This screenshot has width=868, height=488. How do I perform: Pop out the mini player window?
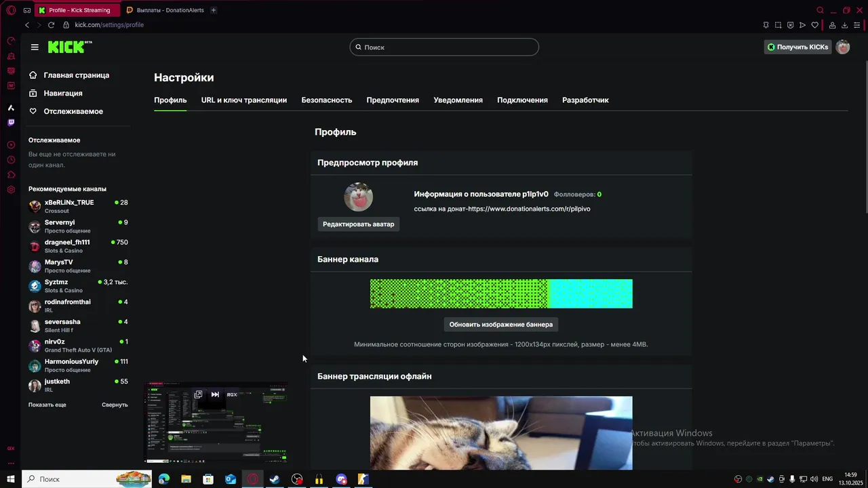pyautogui.click(x=198, y=394)
